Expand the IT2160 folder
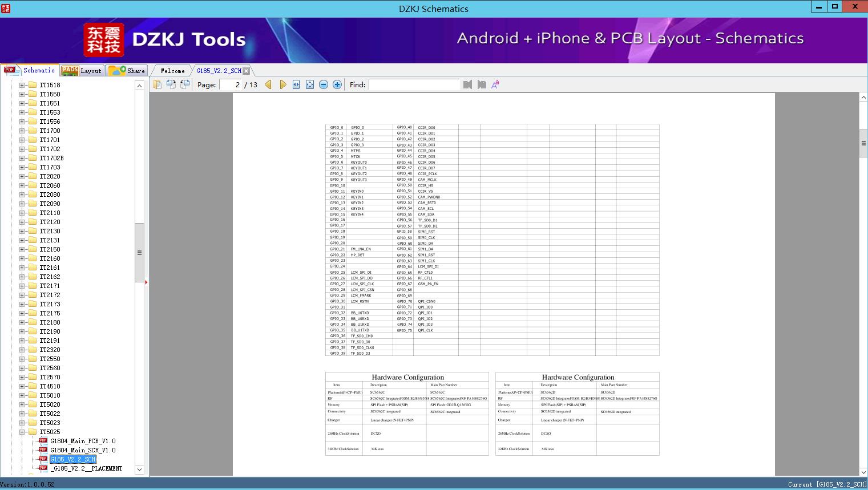 [22, 258]
